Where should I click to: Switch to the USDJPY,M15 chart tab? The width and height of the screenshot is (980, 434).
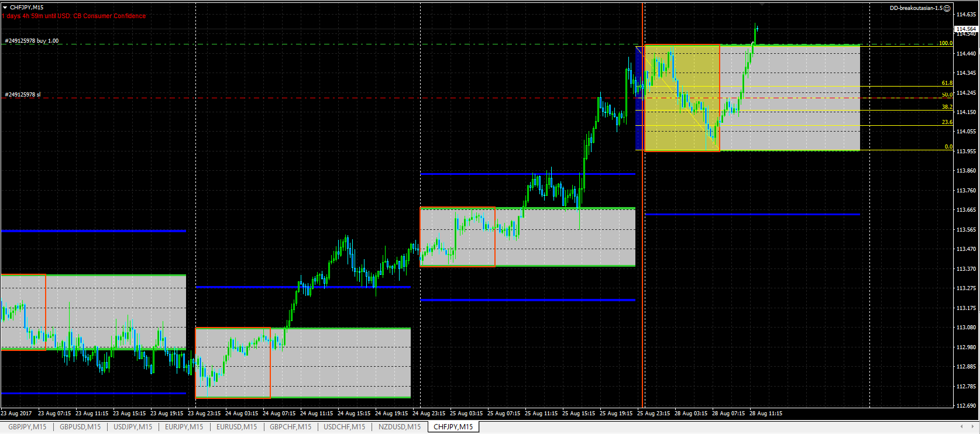pos(133,427)
